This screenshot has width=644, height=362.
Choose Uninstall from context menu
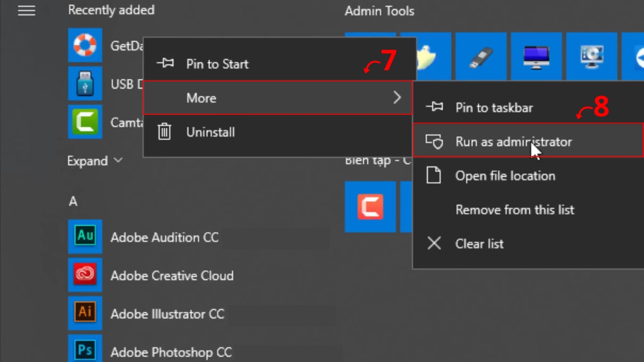coord(210,132)
